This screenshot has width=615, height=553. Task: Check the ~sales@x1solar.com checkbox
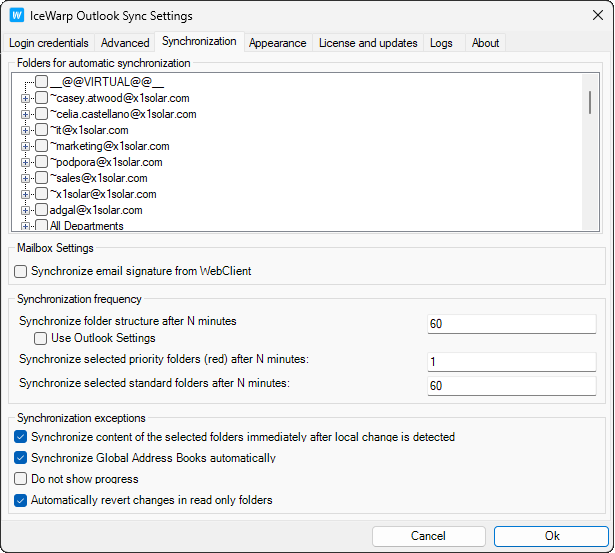(x=42, y=178)
